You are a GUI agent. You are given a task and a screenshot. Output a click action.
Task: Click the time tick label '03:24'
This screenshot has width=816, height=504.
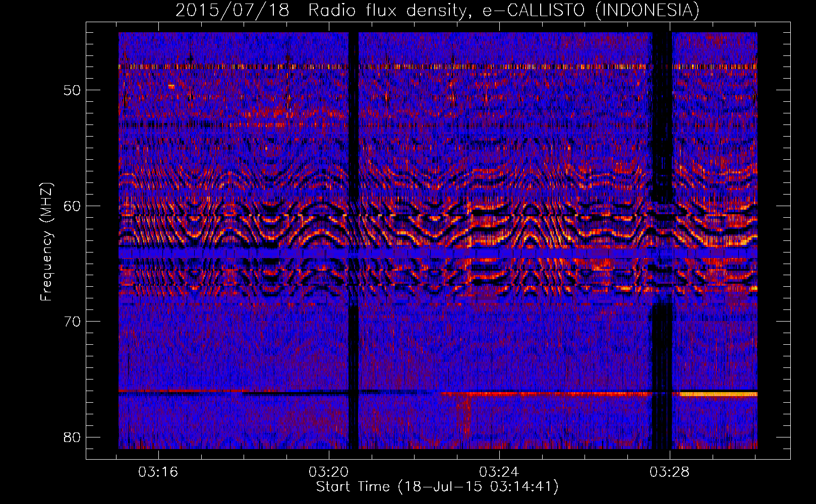tap(499, 472)
